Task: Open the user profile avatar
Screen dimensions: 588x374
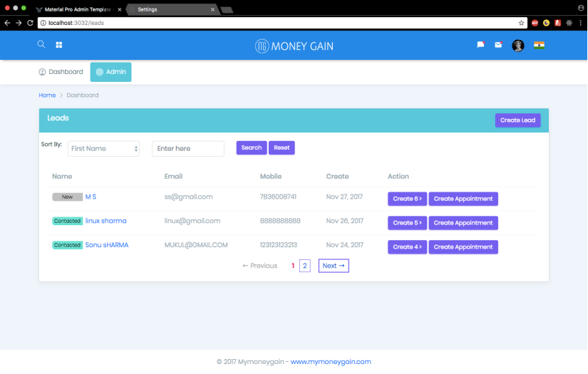Action: pos(518,46)
